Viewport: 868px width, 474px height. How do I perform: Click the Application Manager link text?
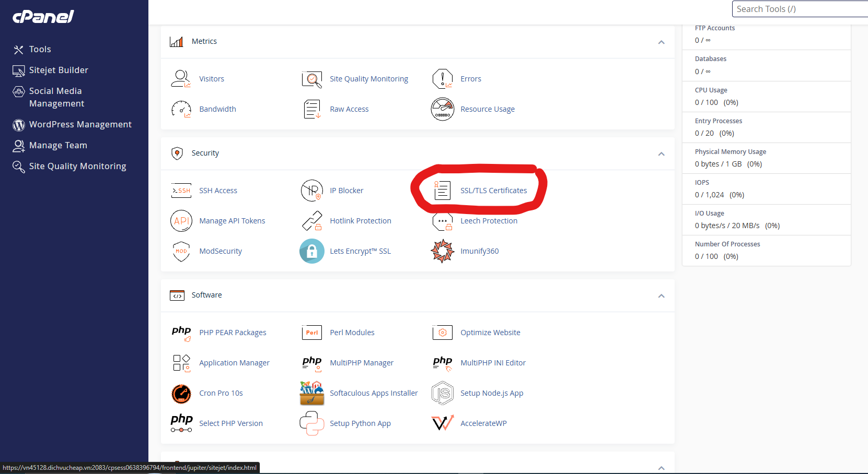[x=234, y=363]
